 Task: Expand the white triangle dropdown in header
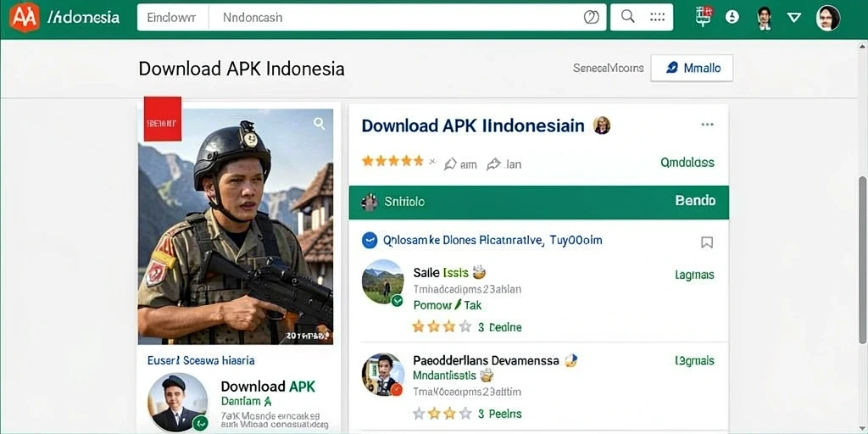pyautogui.click(x=794, y=18)
